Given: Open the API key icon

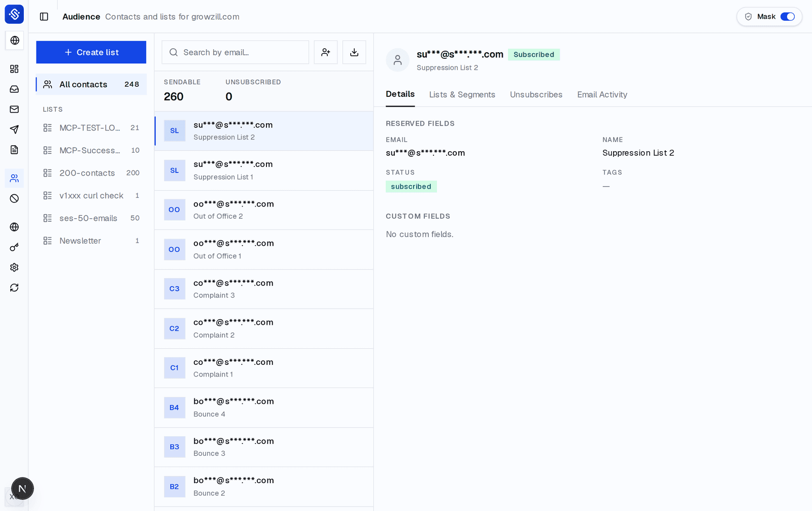Looking at the screenshot, I should tap(14, 247).
